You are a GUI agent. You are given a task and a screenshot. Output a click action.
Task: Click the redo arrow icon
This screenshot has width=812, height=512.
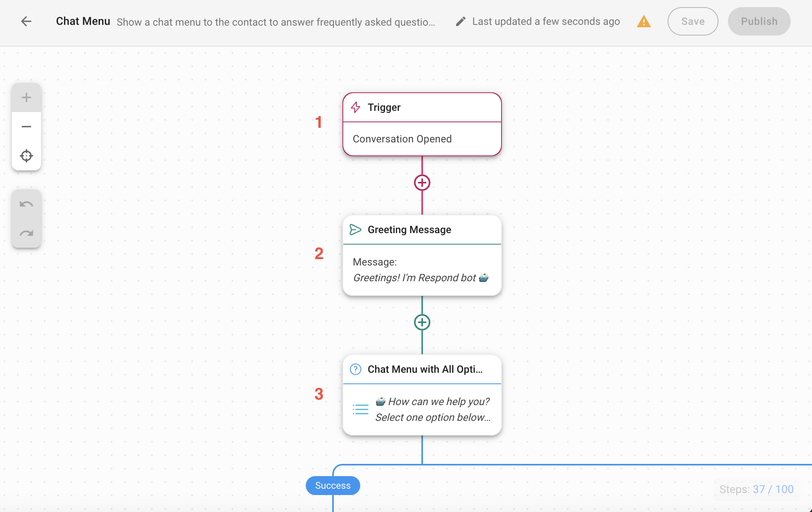tap(26, 233)
